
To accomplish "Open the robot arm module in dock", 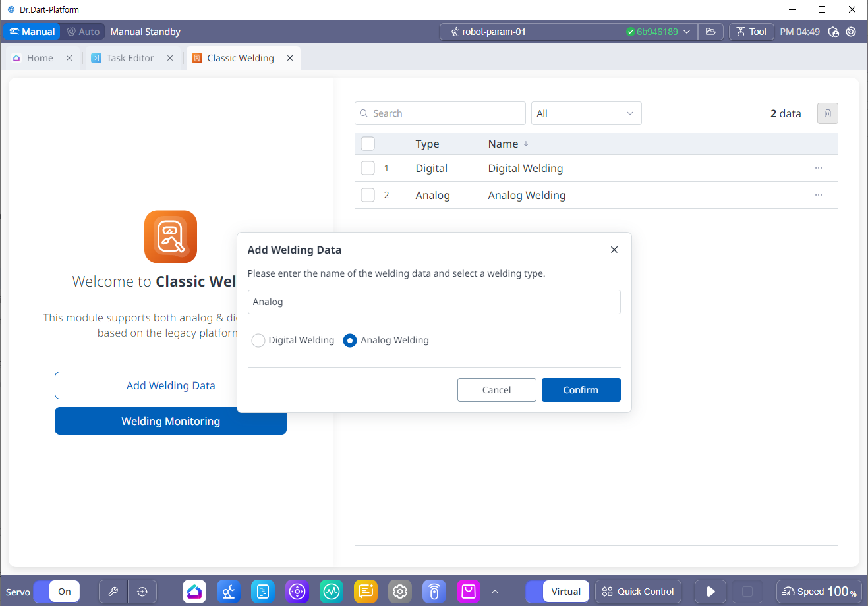I will [229, 592].
